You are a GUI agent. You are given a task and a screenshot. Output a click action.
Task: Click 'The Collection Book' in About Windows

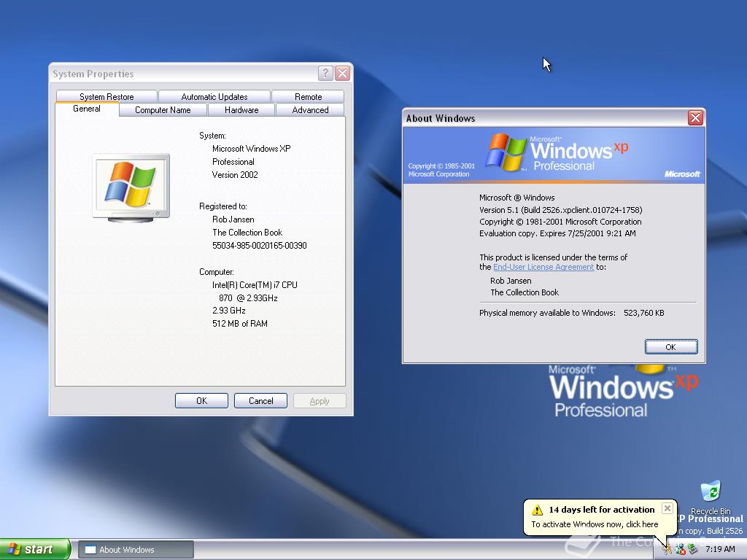[x=525, y=292]
